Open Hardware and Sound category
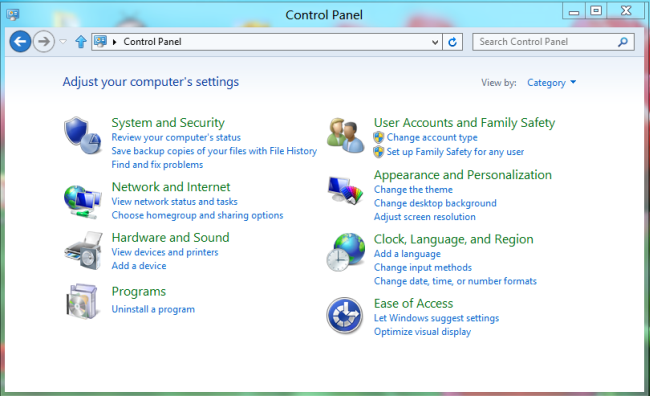650x396 pixels. pos(170,237)
